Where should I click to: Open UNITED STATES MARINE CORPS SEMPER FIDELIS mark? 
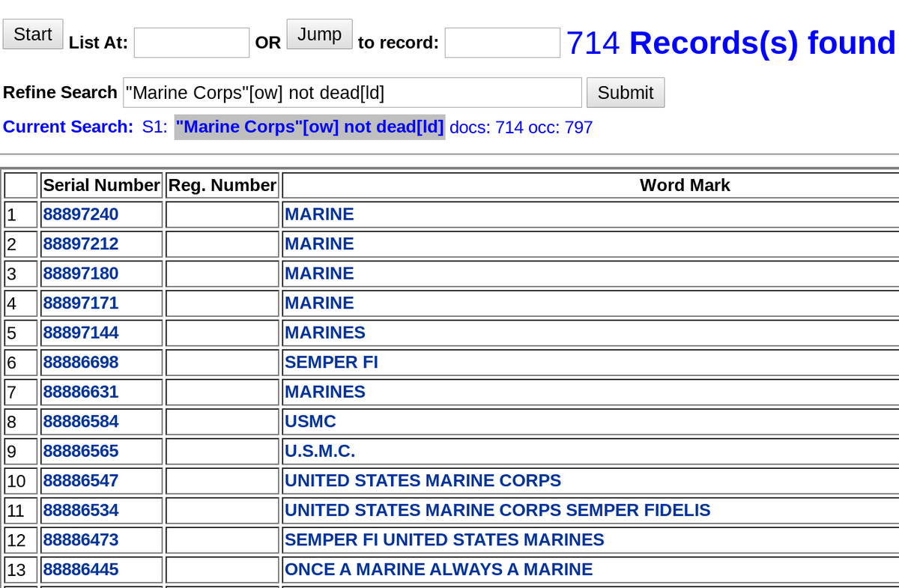(497, 510)
